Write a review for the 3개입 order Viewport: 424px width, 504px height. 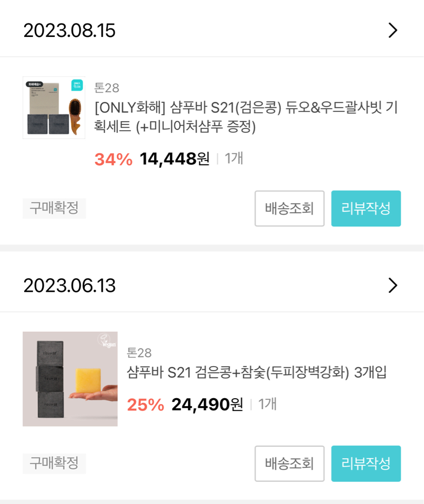tap(366, 464)
